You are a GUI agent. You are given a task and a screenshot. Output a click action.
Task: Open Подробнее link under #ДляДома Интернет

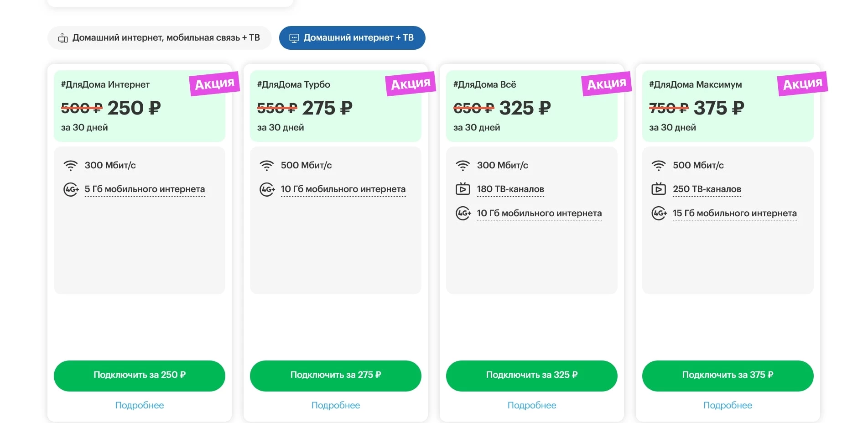point(140,405)
